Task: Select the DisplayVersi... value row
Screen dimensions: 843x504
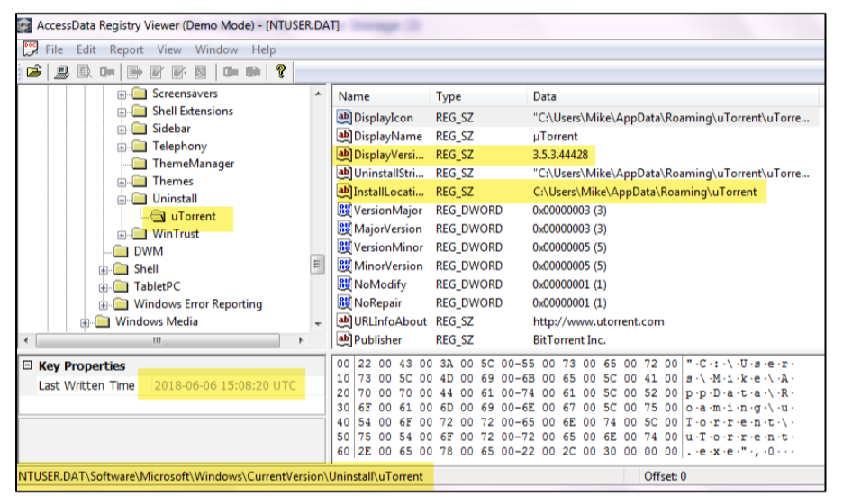Action: [577, 155]
